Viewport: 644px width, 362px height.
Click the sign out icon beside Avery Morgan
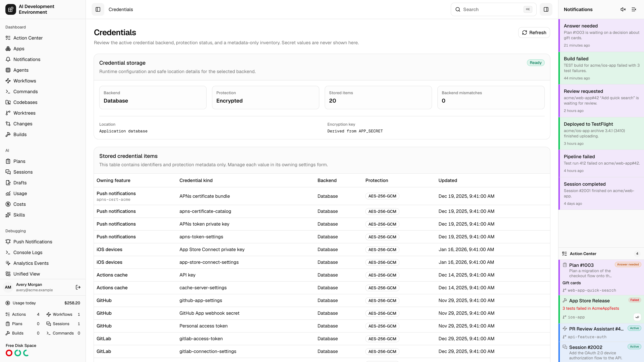coord(78,287)
